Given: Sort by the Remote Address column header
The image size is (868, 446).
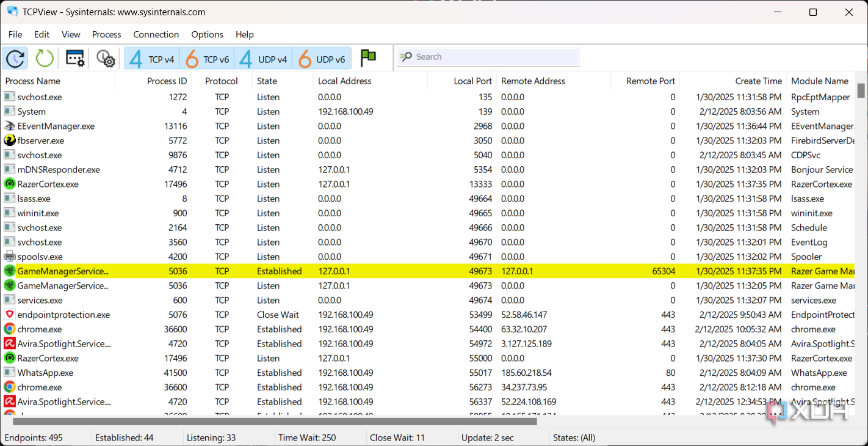Looking at the screenshot, I should pyautogui.click(x=554, y=81).
